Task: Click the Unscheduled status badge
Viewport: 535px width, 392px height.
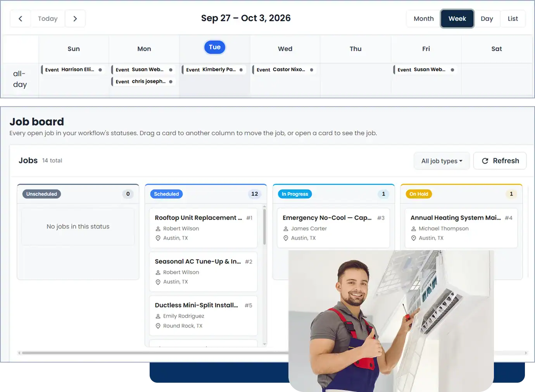Action: tap(41, 194)
